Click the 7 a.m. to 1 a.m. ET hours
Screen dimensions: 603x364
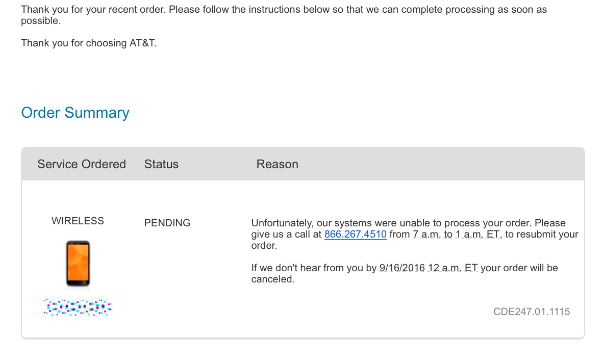click(457, 235)
